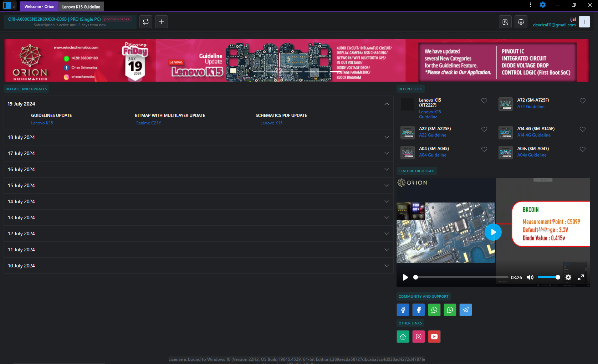Expand the 10 July 2024 updates
This screenshot has height=364, width=598.
[199, 266]
